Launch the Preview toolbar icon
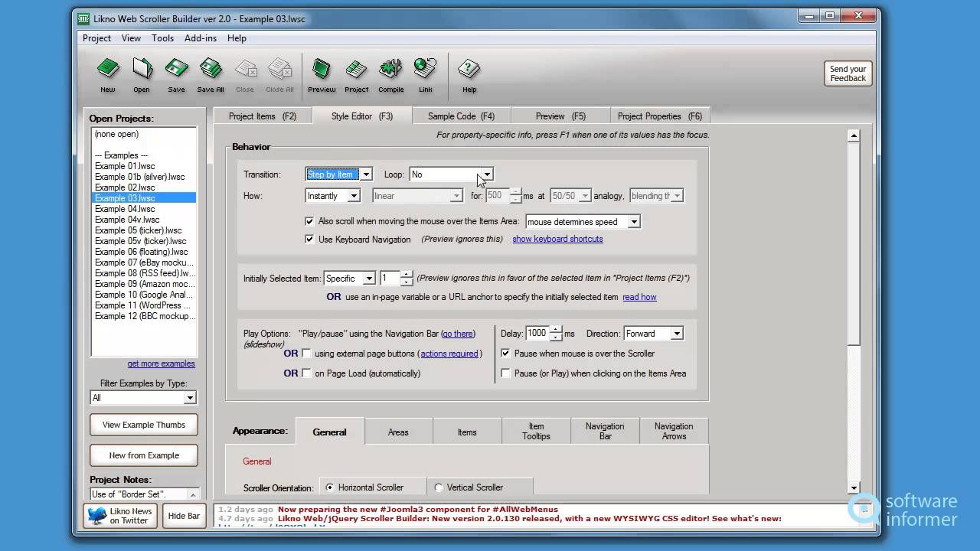This screenshot has width=980, height=551. coord(322,75)
